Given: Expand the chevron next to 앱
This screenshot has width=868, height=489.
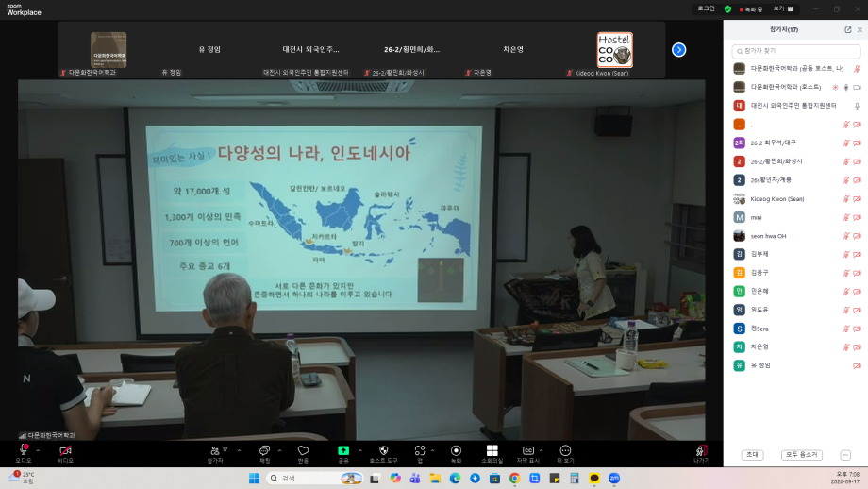Looking at the screenshot, I should point(432,451).
